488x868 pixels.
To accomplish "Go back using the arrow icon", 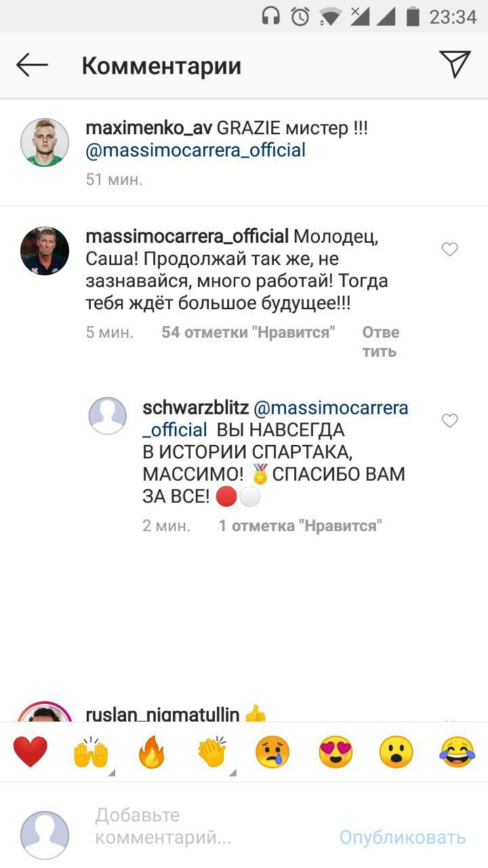I will (x=32, y=65).
